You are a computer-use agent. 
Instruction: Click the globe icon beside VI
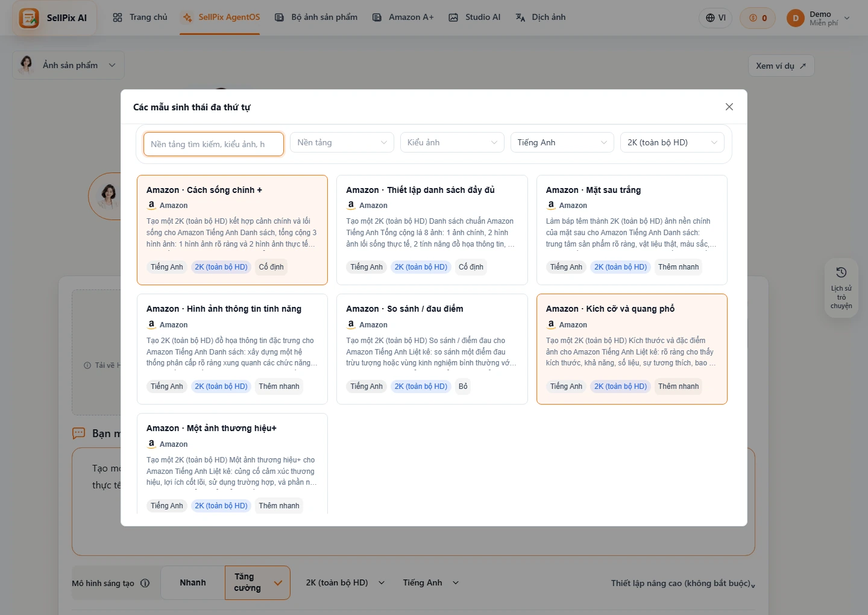click(711, 18)
